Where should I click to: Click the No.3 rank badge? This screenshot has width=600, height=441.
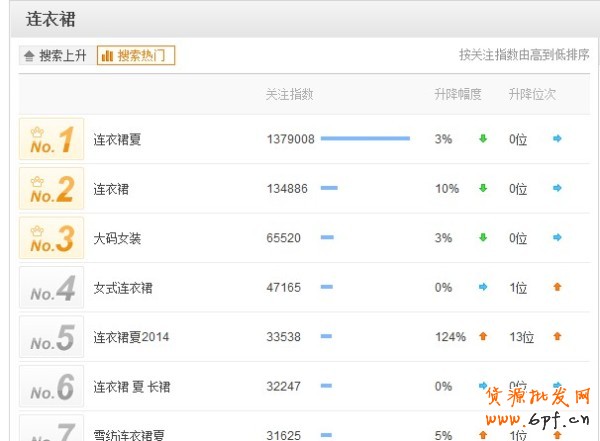coord(51,238)
